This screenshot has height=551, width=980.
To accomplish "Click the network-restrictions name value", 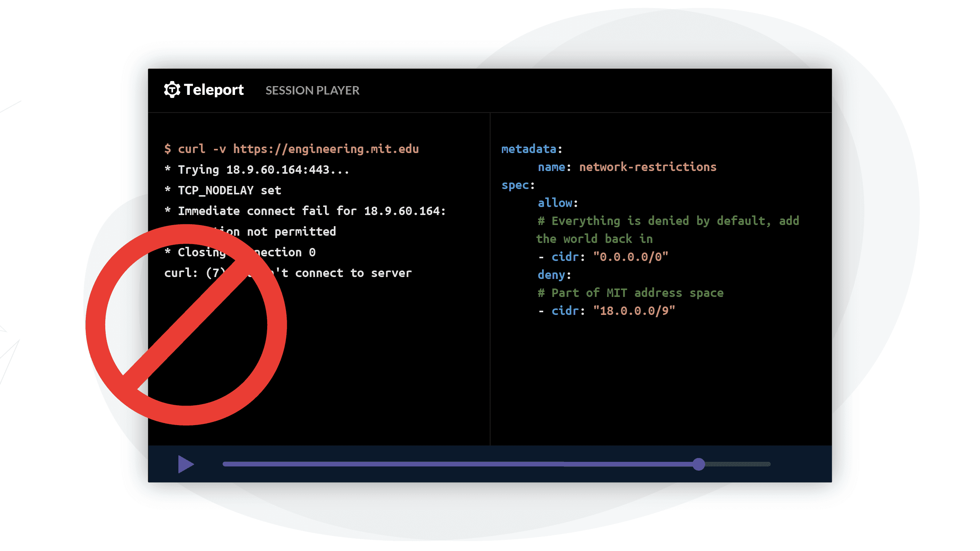I will tap(647, 167).
